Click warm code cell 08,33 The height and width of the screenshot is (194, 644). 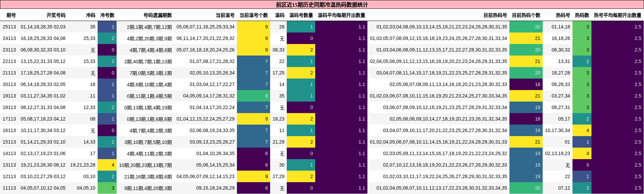279,50
